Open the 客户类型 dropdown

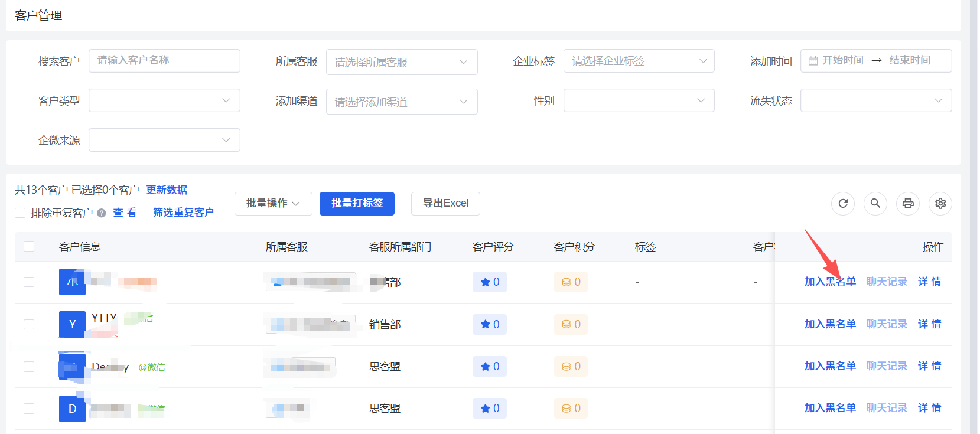pos(164,100)
